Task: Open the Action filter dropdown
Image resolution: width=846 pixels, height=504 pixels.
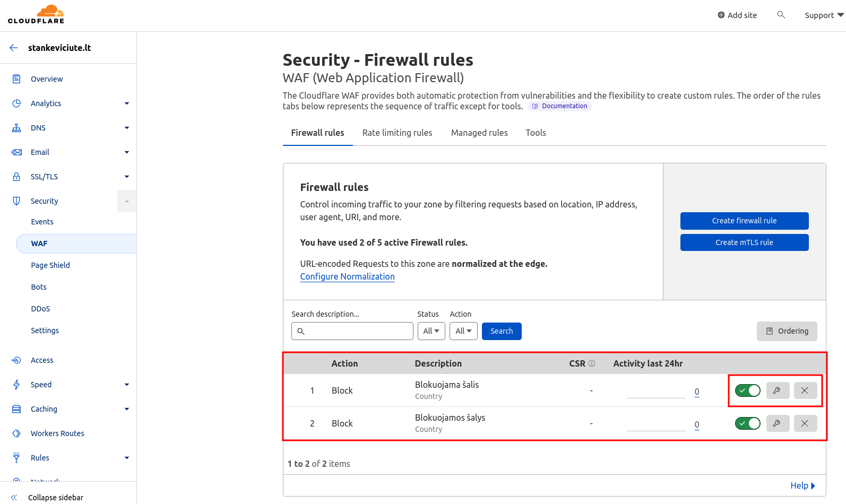Action: point(463,331)
